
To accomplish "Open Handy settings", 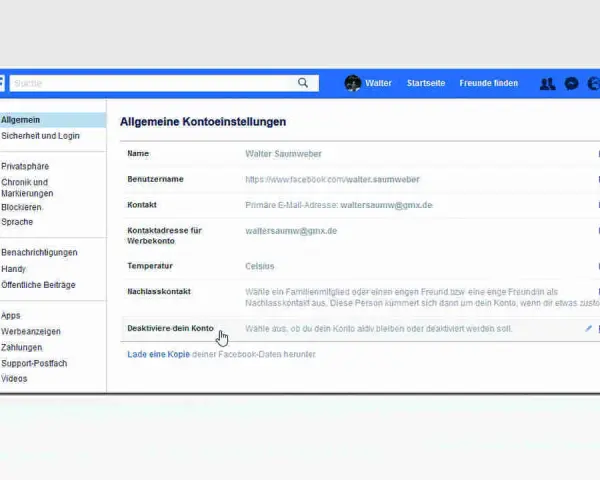I will coord(13,269).
